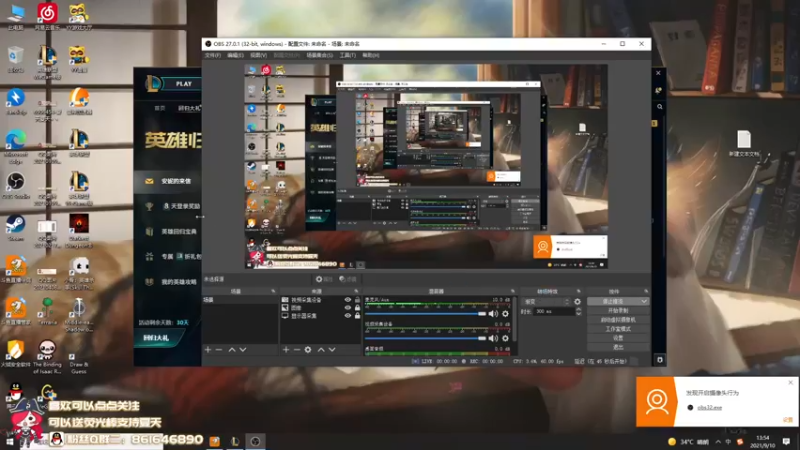Open The Binding of Isaac shortcut
This screenshot has height=450, width=800.
47,357
